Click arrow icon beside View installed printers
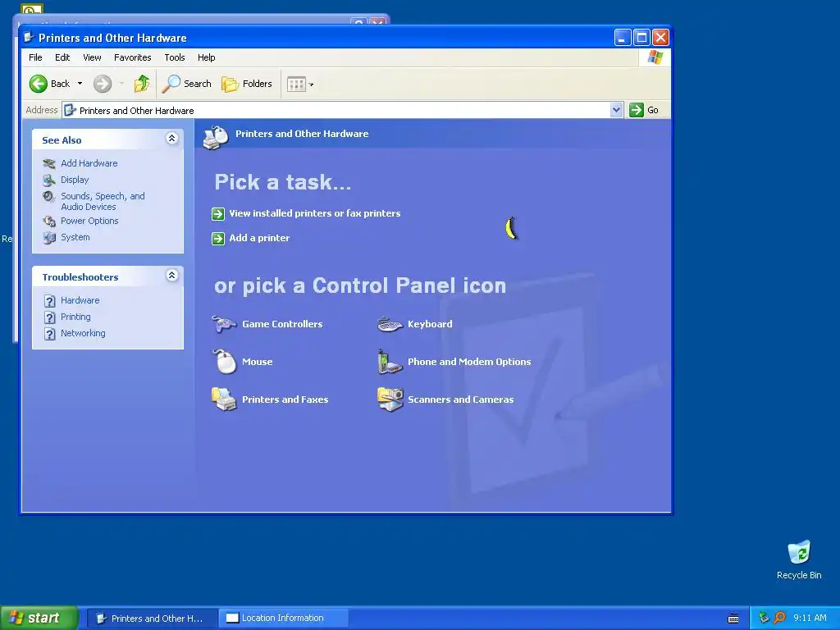Screen dimensions: 840x630 (x=218, y=214)
